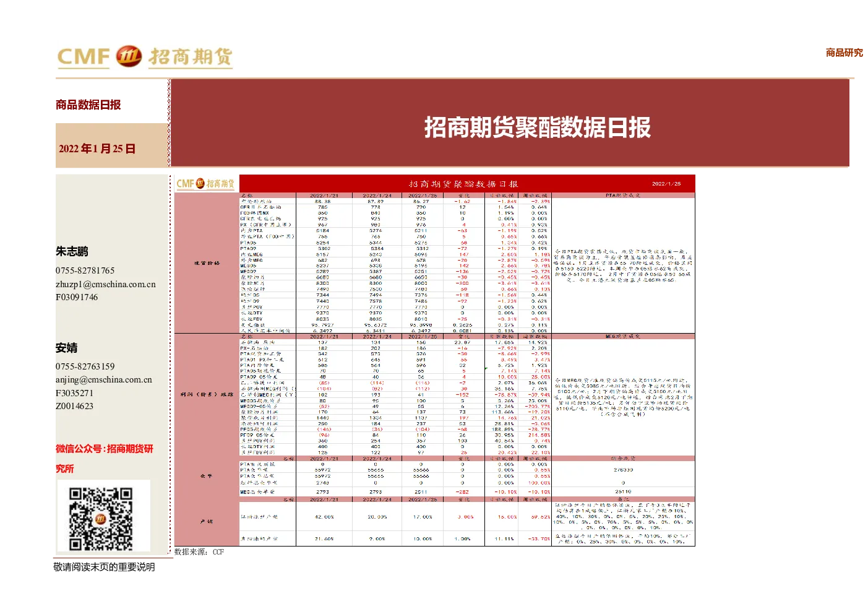Click the large title 招商期货聚酯数据日报 on the red banner

click(x=537, y=128)
